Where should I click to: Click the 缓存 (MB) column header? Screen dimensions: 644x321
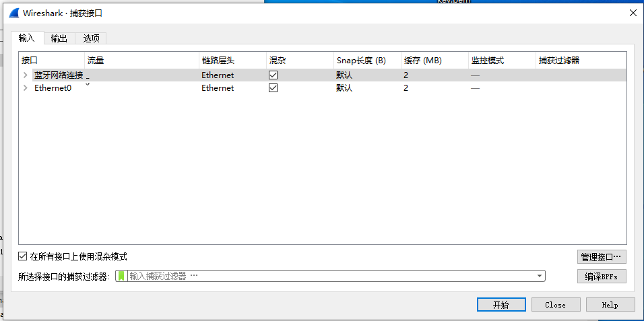pyautogui.click(x=434, y=61)
